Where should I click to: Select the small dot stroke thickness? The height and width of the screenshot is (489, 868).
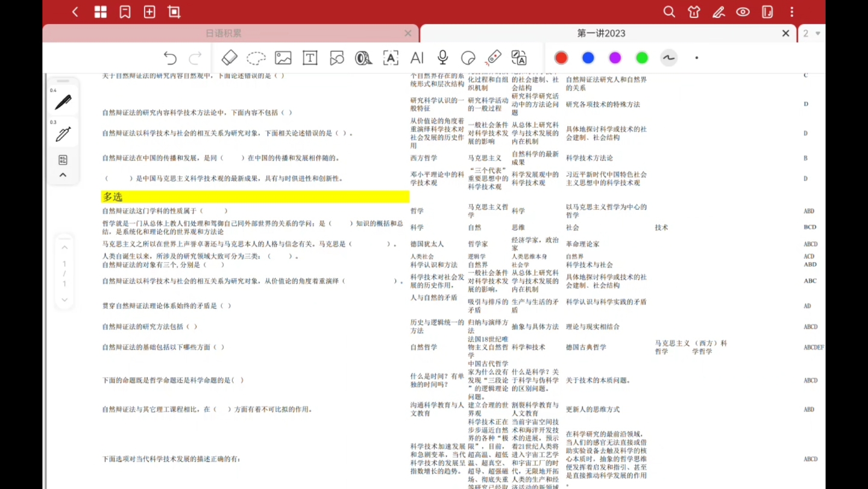point(697,58)
